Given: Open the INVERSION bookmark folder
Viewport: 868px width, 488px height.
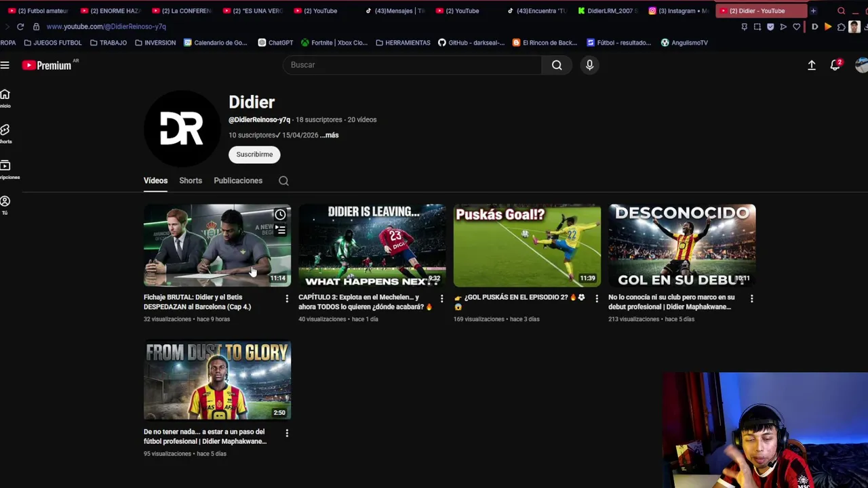Looking at the screenshot, I should pyautogui.click(x=155, y=43).
